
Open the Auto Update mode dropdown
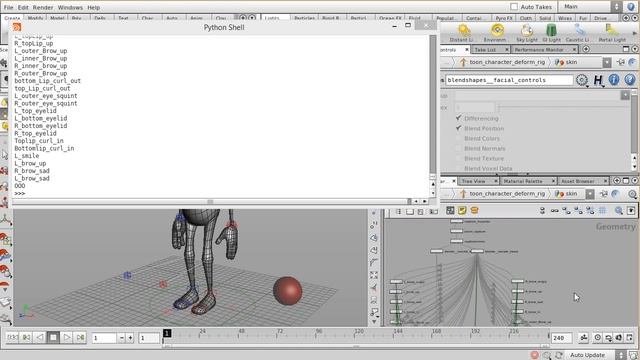[595, 355]
